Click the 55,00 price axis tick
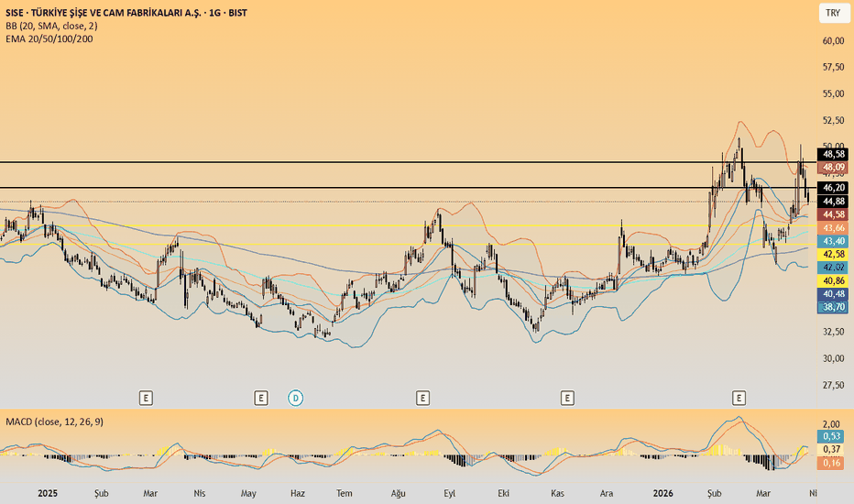This screenshot has width=854, height=504. click(833, 93)
